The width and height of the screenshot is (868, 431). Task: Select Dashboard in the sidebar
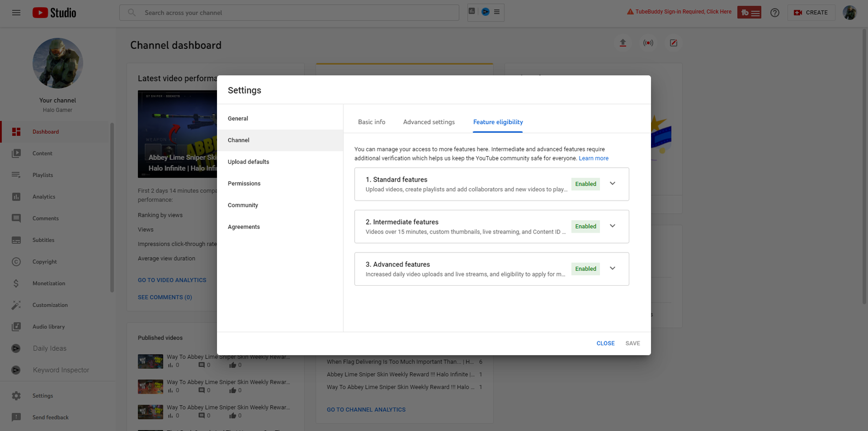(x=54, y=132)
